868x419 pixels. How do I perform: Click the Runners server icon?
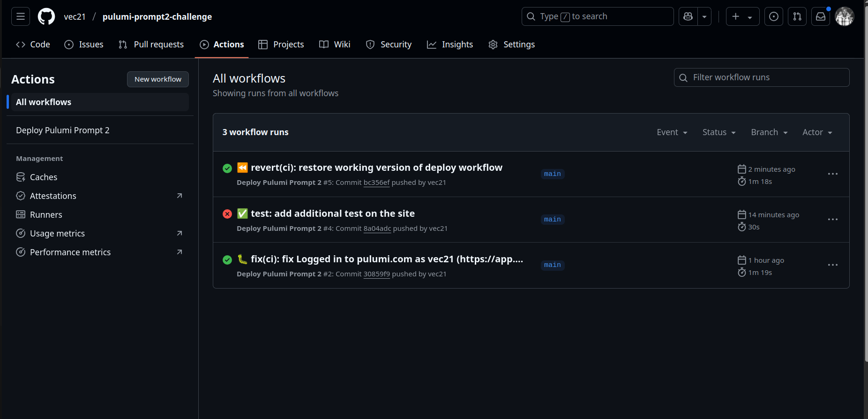(x=21, y=214)
